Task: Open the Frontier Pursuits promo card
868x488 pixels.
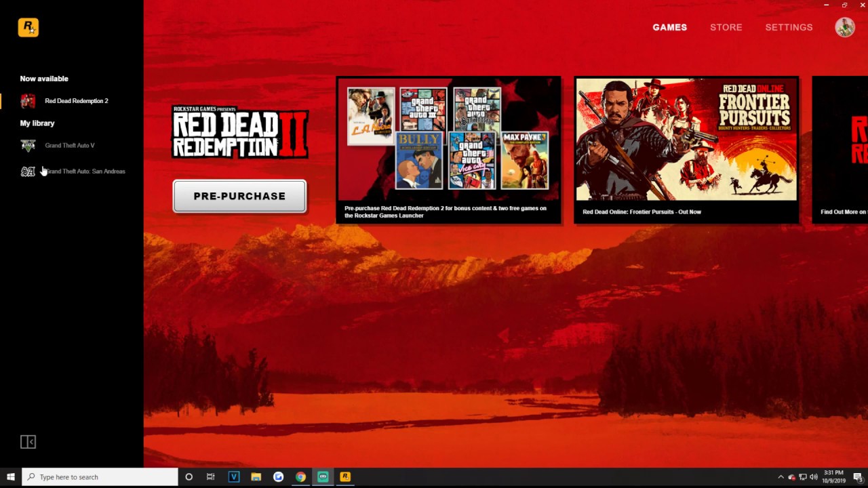Action: click(x=686, y=150)
